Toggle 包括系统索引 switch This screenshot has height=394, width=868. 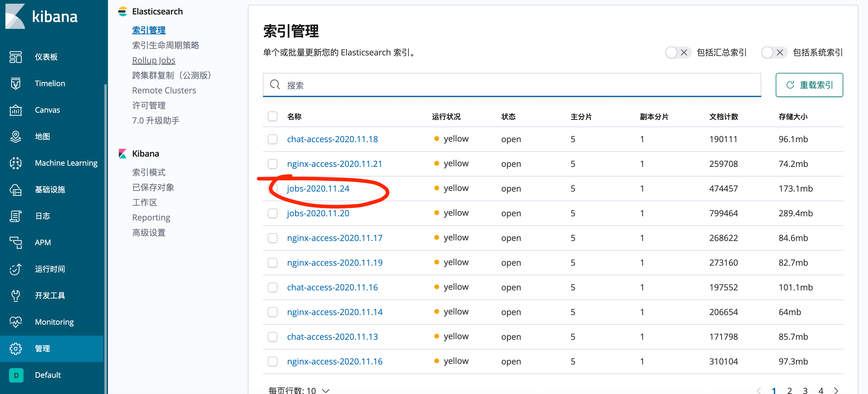coord(774,52)
